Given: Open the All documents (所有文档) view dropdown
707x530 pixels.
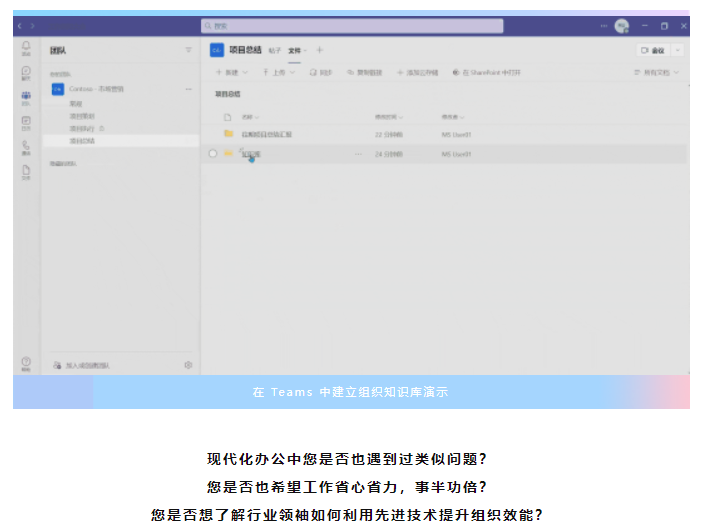Looking at the screenshot, I should 656,72.
